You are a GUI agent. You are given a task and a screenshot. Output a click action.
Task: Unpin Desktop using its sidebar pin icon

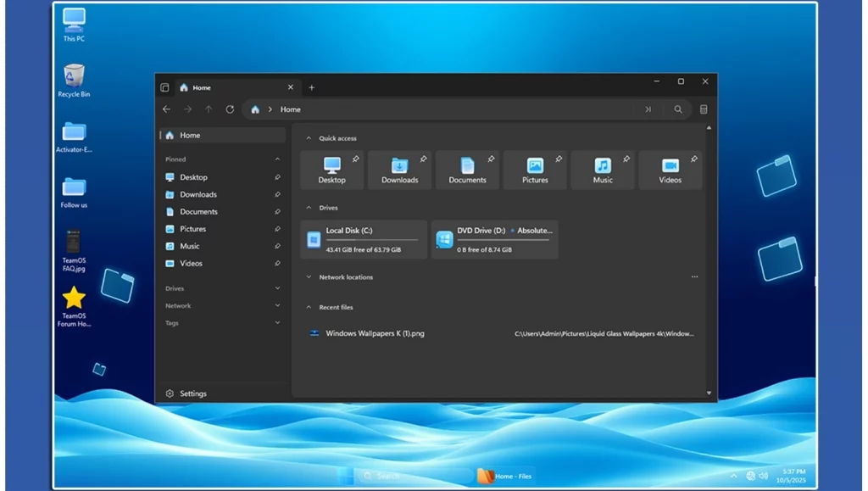pos(277,178)
